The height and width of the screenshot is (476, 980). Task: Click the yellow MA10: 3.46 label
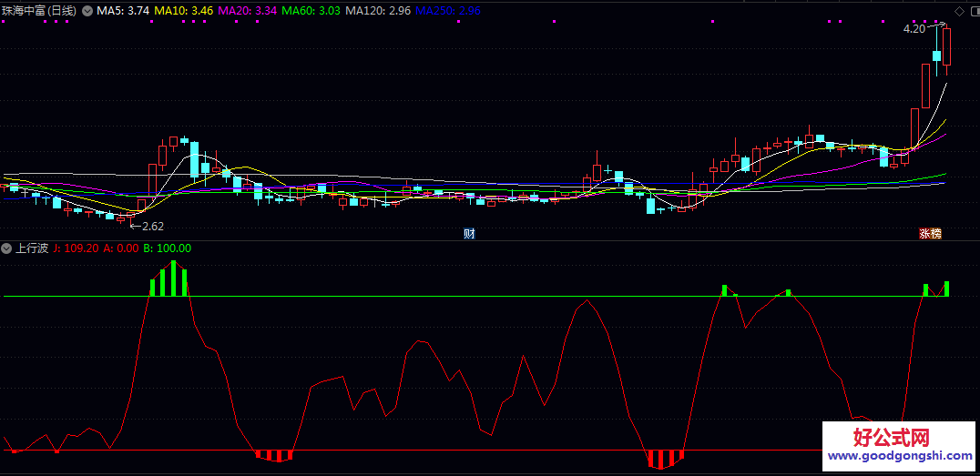tap(184, 11)
